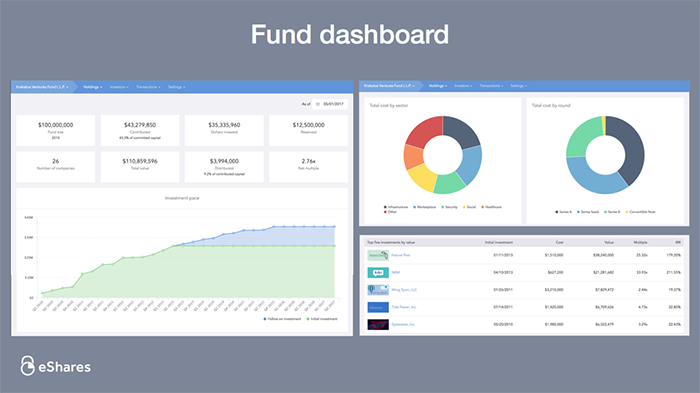
Task: Toggle Series A legend item in round chart
Action: click(563, 212)
